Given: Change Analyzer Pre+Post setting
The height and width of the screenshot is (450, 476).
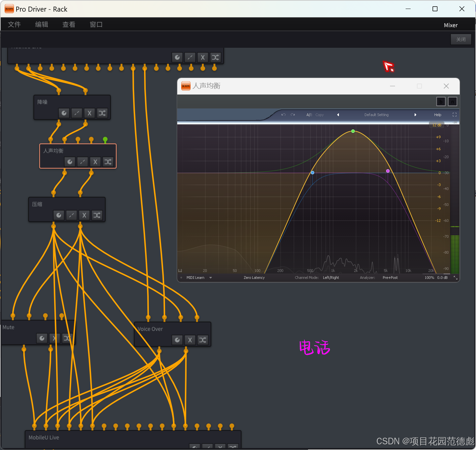Looking at the screenshot, I should pyautogui.click(x=390, y=278).
